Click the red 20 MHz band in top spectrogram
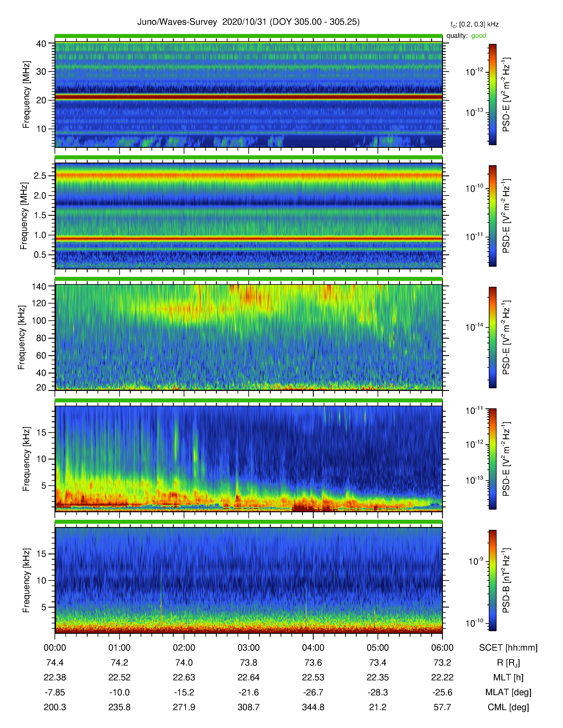Screen dimensions: 563x728 pyautogui.click(x=248, y=97)
